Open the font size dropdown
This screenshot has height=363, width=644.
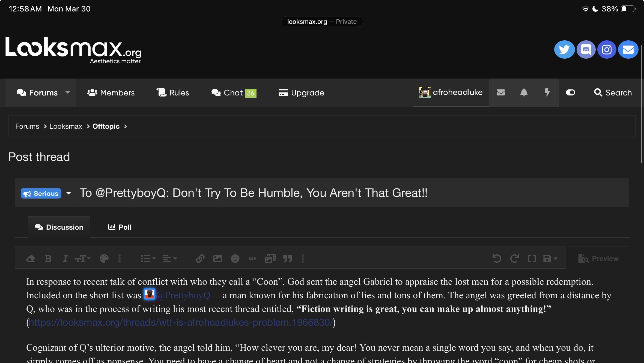click(83, 259)
